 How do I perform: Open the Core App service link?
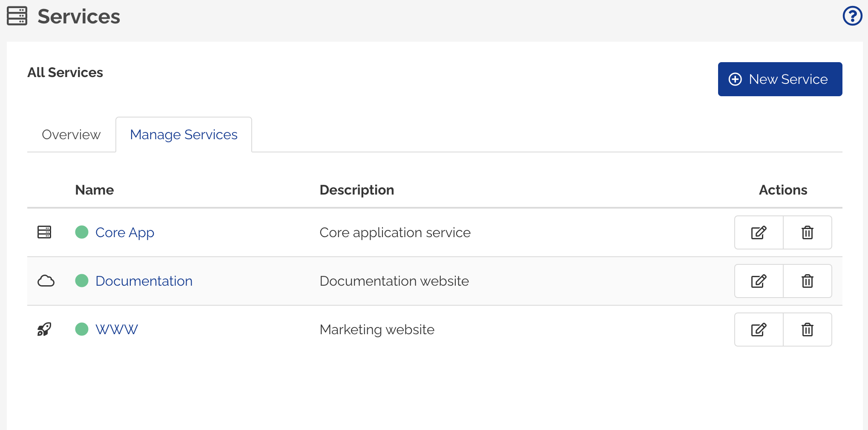click(x=125, y=232)
